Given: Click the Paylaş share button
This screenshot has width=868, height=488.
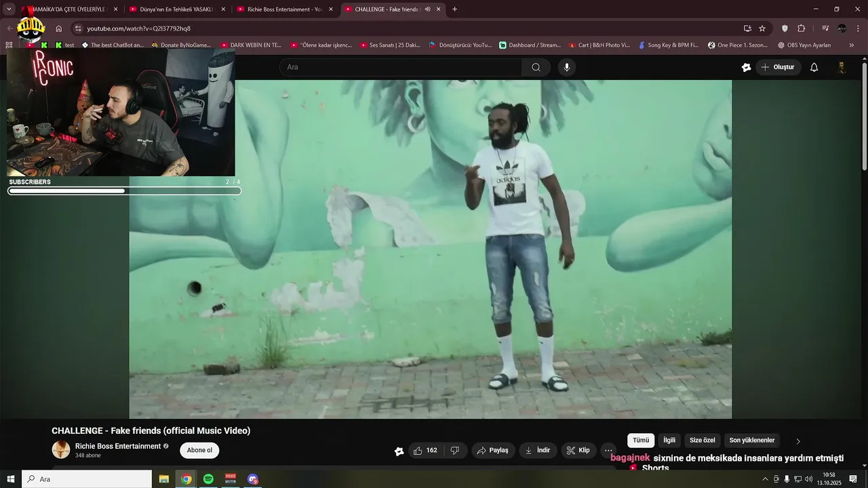Looking at the screenshot, I should [492, 450].
